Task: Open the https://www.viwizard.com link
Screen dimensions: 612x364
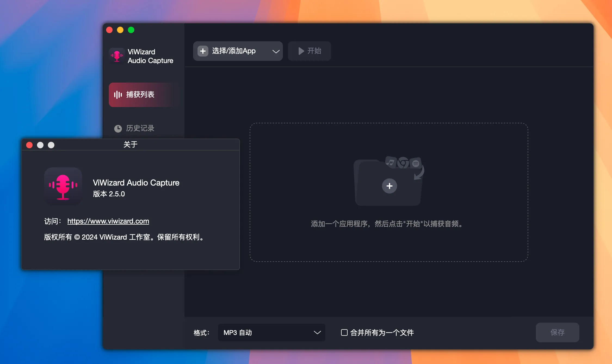Action: point(108,221)
